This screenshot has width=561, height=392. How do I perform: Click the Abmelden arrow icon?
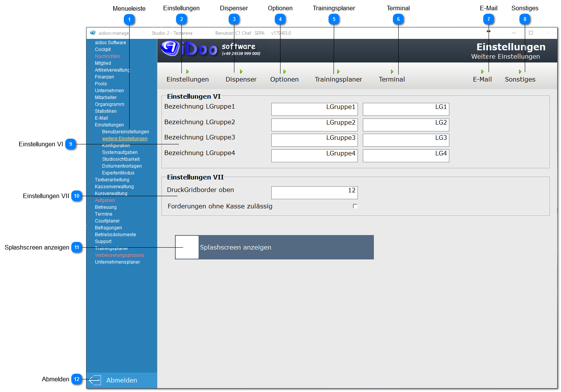(95, 380)
